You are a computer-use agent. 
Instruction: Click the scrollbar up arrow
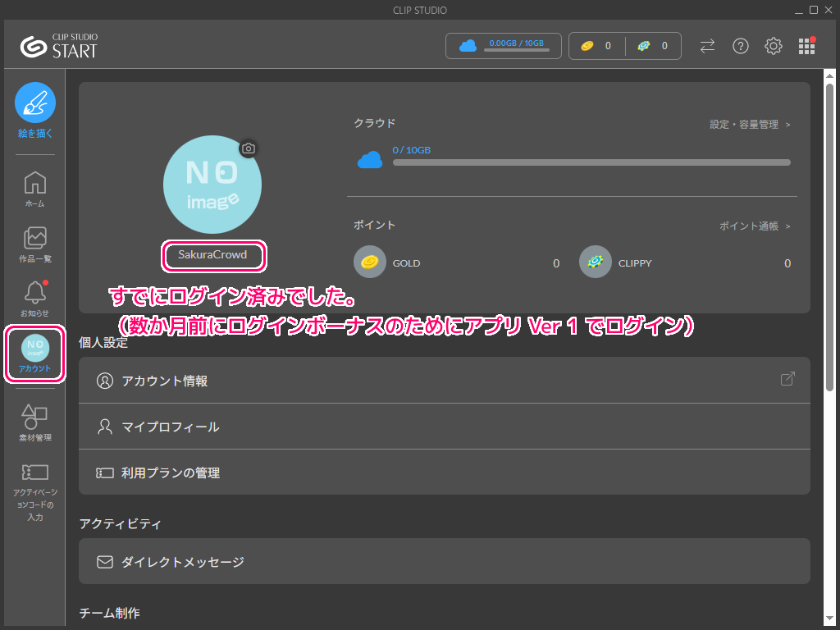829,75
